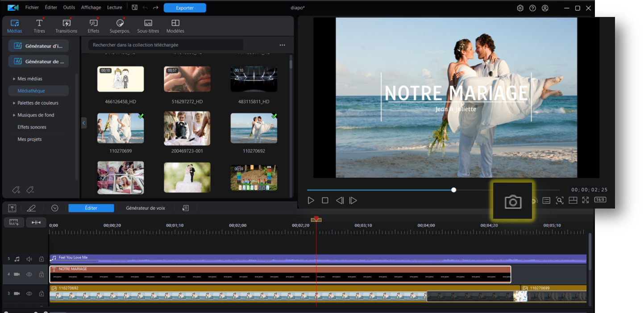The width and height of the screenshot is (644, 313).
Task: Open the user account icon
Action: pos(545,8)
